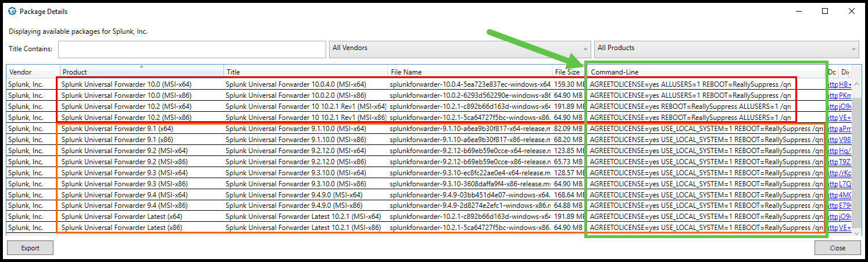Select Splunk Universal Forwarder 10.2 (MSI-x64) product
868x262 pixels.
[x=126, y=107]
